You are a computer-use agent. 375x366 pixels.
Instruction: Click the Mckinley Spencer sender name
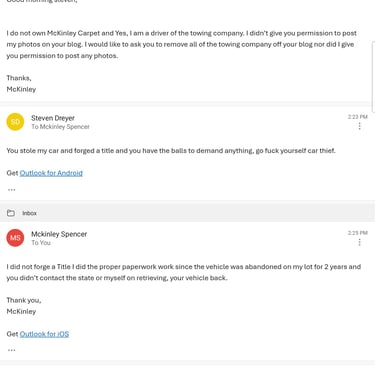click(59, 234)
